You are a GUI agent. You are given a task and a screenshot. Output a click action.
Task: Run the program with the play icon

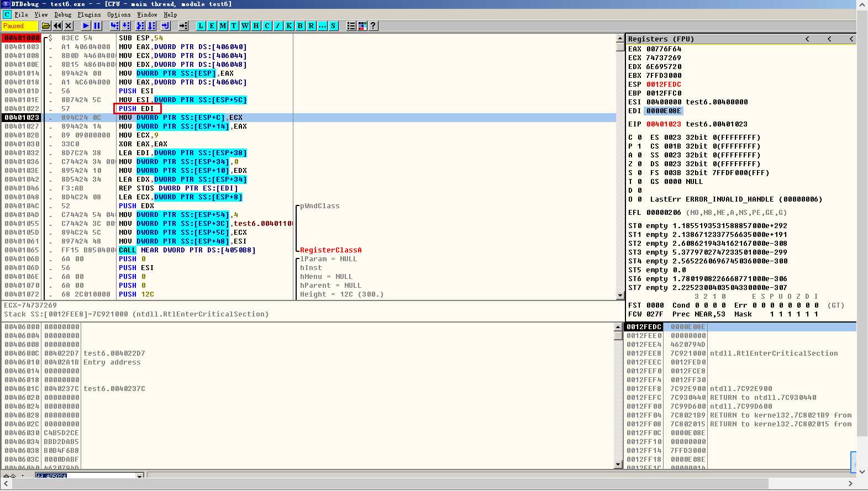86,25
